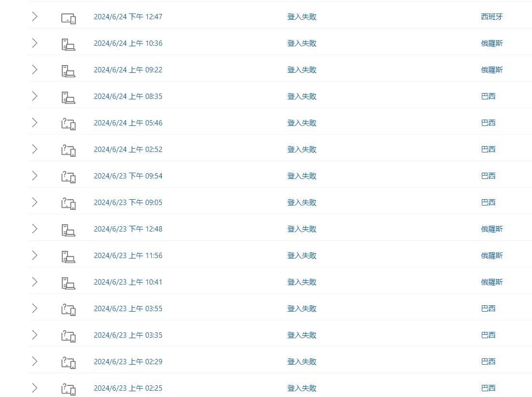Image resolution: width=532 pixels, height=397 pixels.
Task: Click unknown device icon for 2024/6/23 下午 09:54
Action: coord(69,177)
